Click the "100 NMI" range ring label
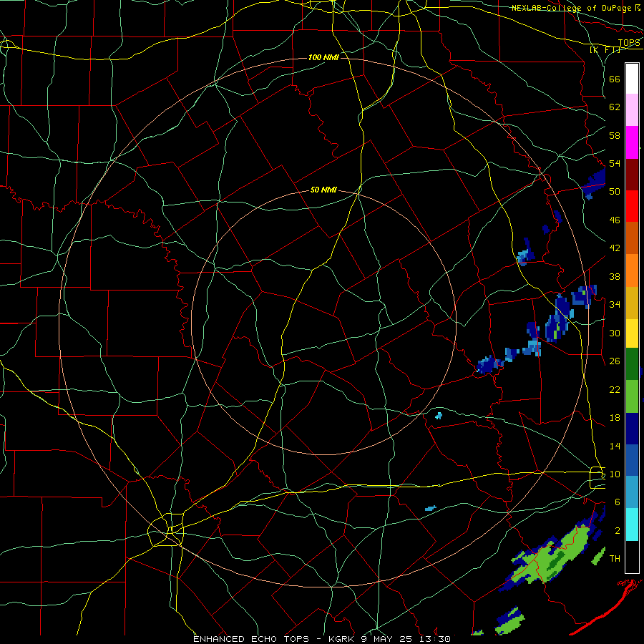The height and width of the screenshot is (644, 644). 323,57
